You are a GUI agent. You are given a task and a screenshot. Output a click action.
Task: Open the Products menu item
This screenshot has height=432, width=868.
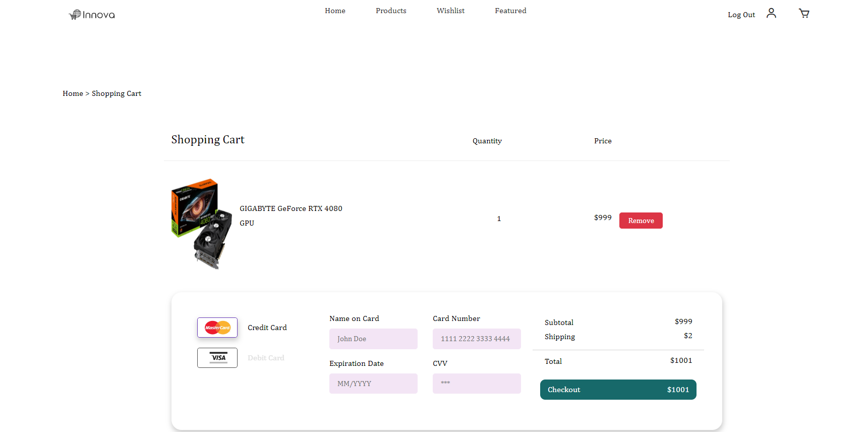pyautogui.click(x=391, y=11)
